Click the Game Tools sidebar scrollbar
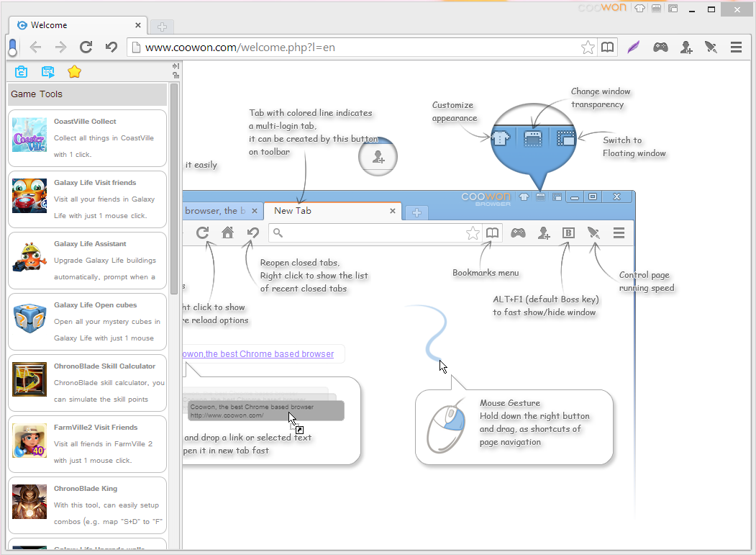756x555 pixels. click(174, 188)
